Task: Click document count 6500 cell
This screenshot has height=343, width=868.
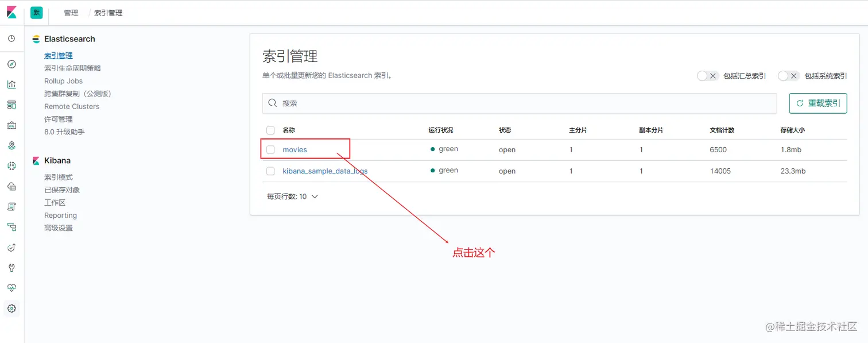Action: (x=718, y=150)
